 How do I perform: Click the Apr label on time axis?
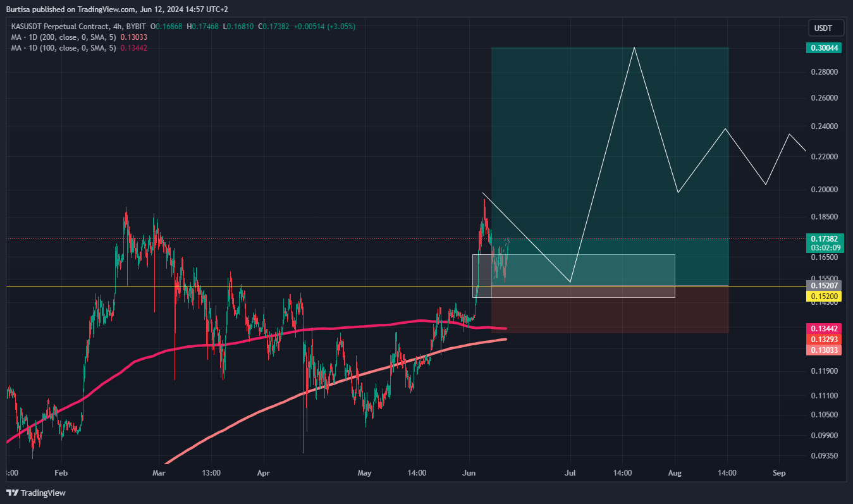point(264,473)
